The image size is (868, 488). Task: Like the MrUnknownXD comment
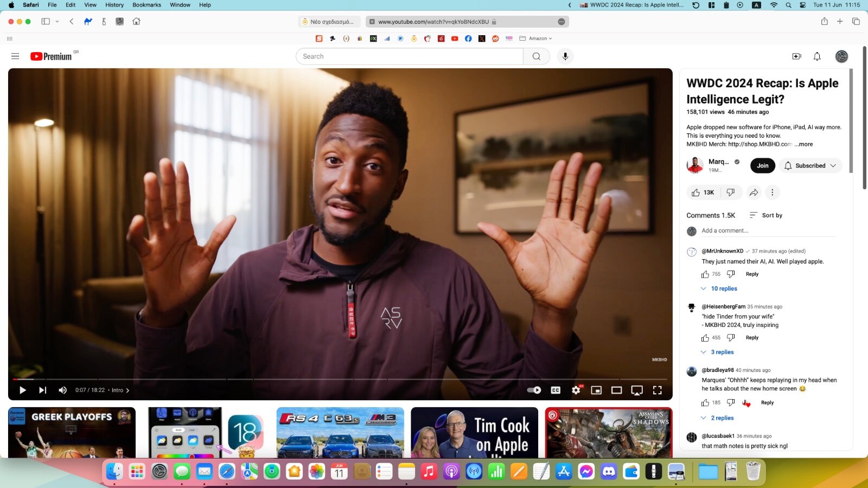(x=705, y=274)
